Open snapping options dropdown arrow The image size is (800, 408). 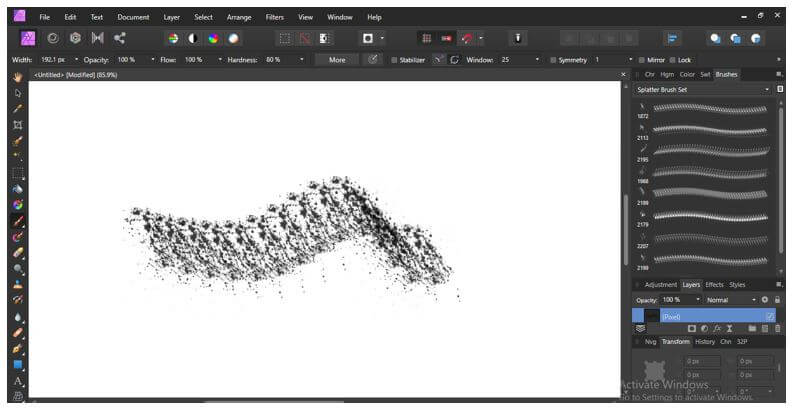[481, 38]
